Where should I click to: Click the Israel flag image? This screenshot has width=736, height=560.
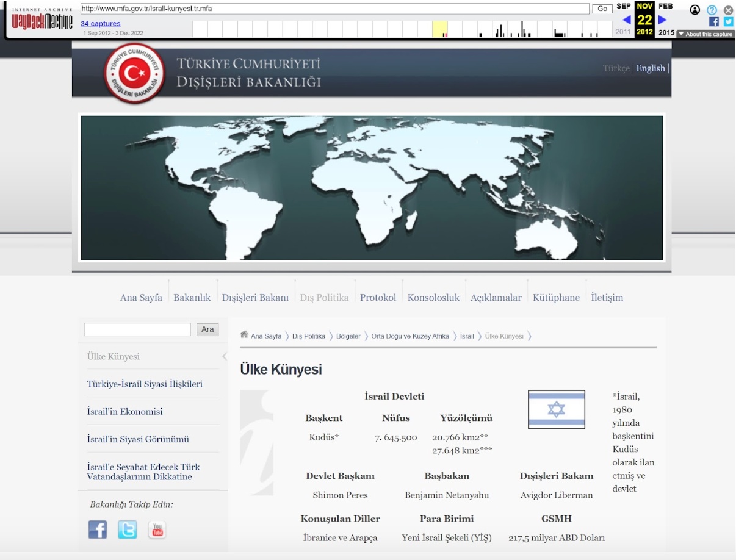[x=557, y=409]
